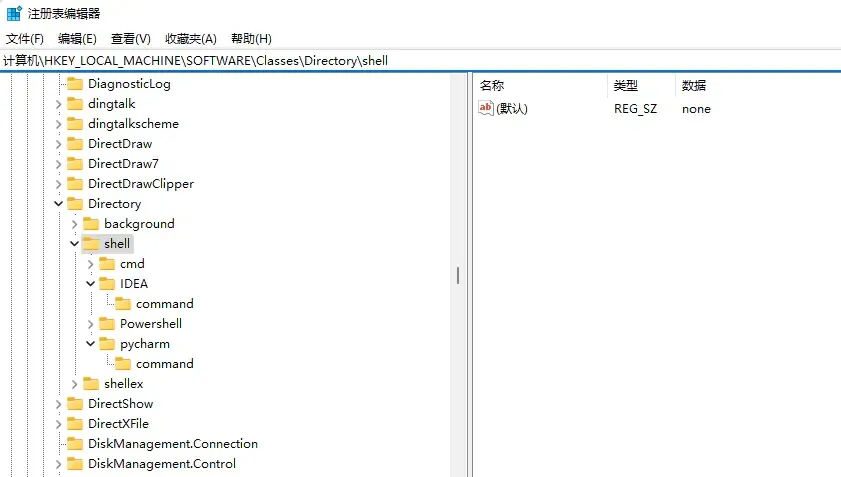Click the folder icon beside DirectXFile
Screen dimensions: 841x477
coord(75,424)
